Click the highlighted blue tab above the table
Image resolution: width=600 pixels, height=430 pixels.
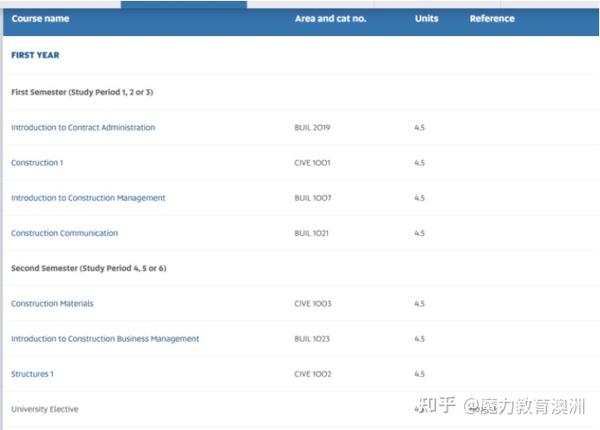point(184,4)
